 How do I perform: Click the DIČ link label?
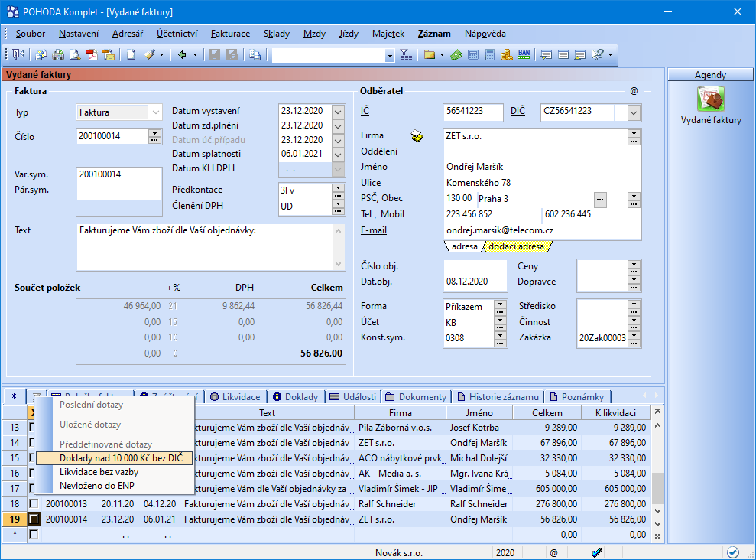(518, 111)
